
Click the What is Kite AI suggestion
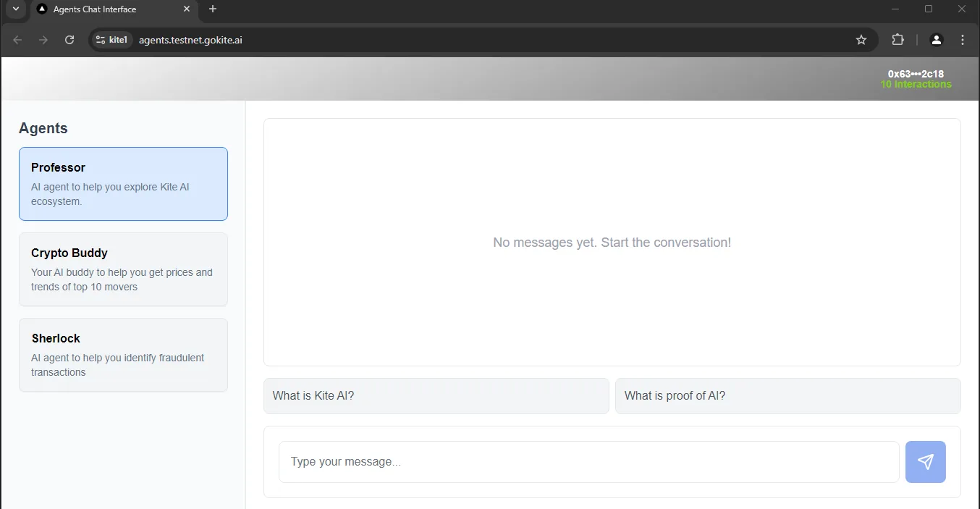point(436,396)
